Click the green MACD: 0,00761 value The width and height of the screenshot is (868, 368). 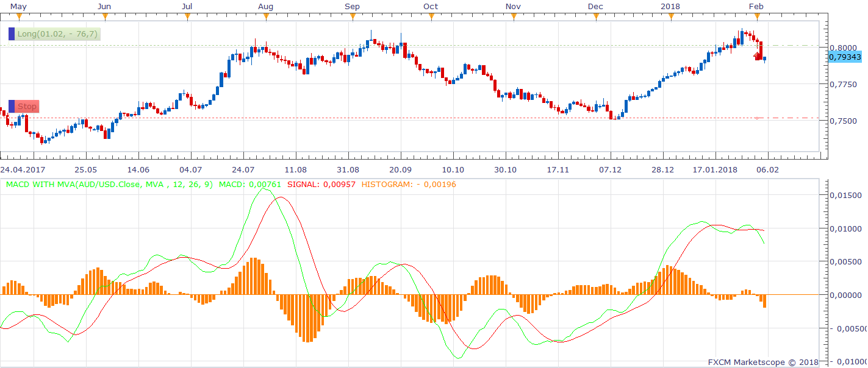click(x=249, y=184)
